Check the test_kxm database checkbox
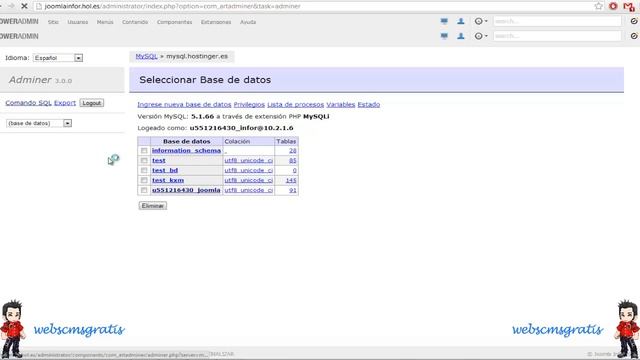 tap(144, 180)
